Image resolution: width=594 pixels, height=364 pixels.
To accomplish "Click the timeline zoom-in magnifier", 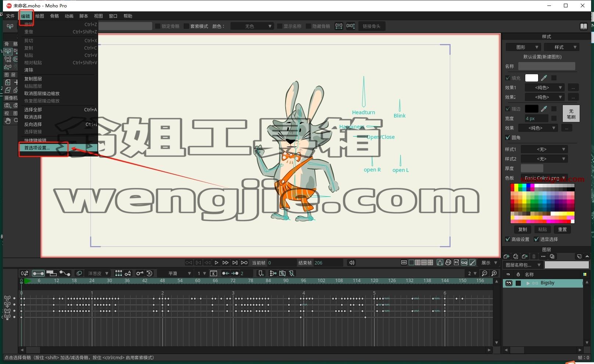I will click(x=494, y=273).
